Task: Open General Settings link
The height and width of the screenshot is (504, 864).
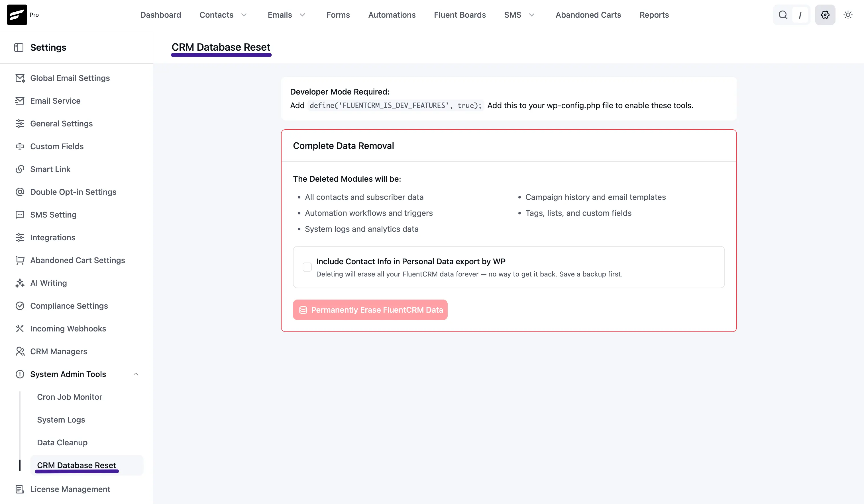Action: [x=61, y=124]
